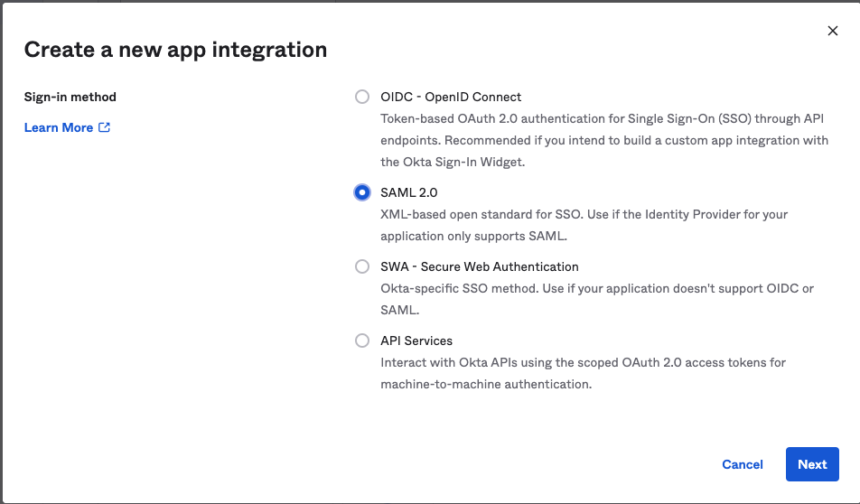The height and width of the screenshot is (504, 860).
Task: Click the Token-based OAuth 2.0 description text
Action: [604, 140]
